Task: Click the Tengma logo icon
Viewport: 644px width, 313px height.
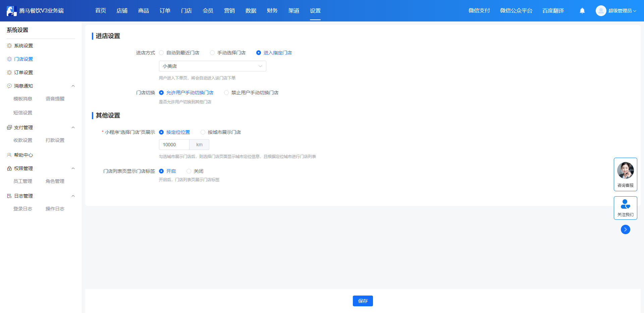Action: pos(11,11)
